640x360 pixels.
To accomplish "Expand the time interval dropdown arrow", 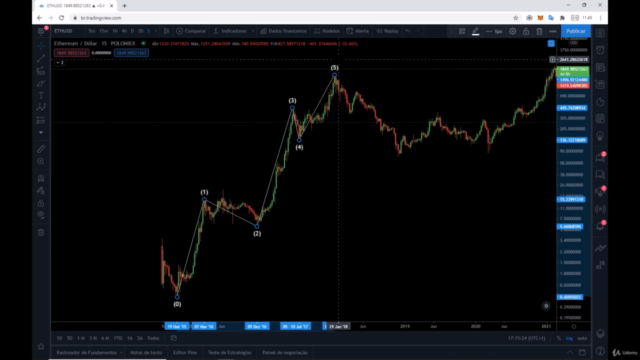I will [x=156, y=31].
